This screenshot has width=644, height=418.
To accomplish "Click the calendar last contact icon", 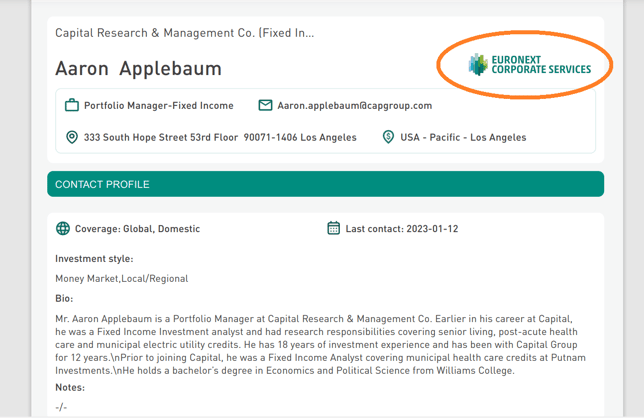I will coord(334,228).
